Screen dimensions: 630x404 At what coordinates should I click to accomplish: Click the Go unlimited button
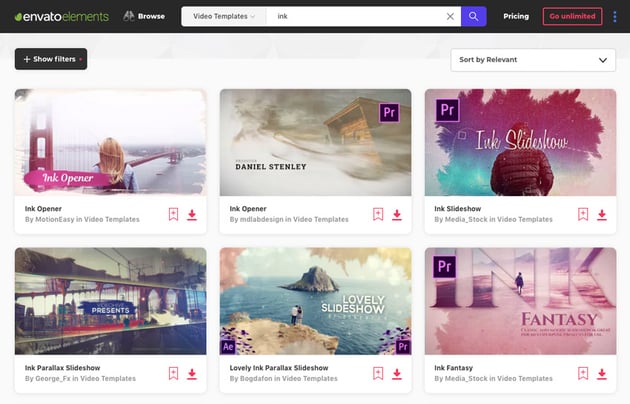(x=572, y=16)
